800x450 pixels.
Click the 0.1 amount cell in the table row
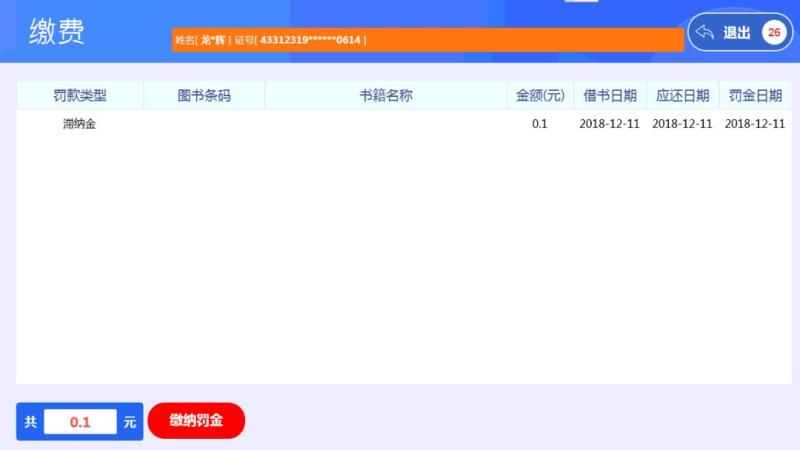[x=540, y=124]
